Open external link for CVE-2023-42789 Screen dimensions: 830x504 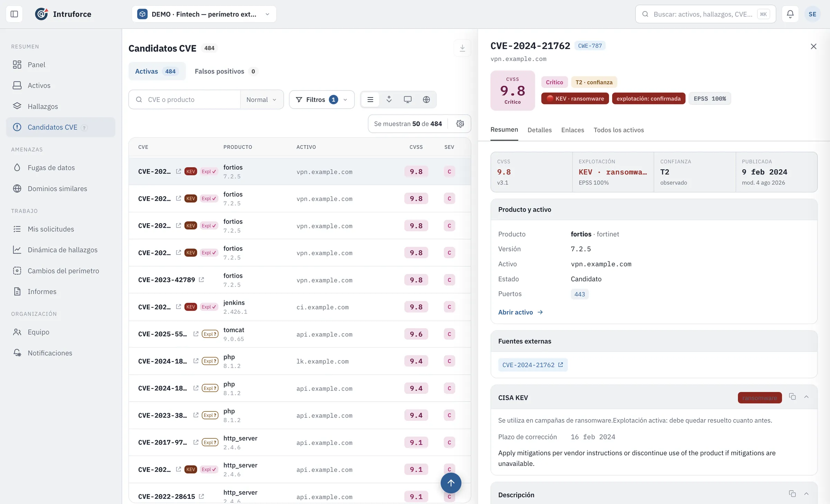click(x=201, y=280)
